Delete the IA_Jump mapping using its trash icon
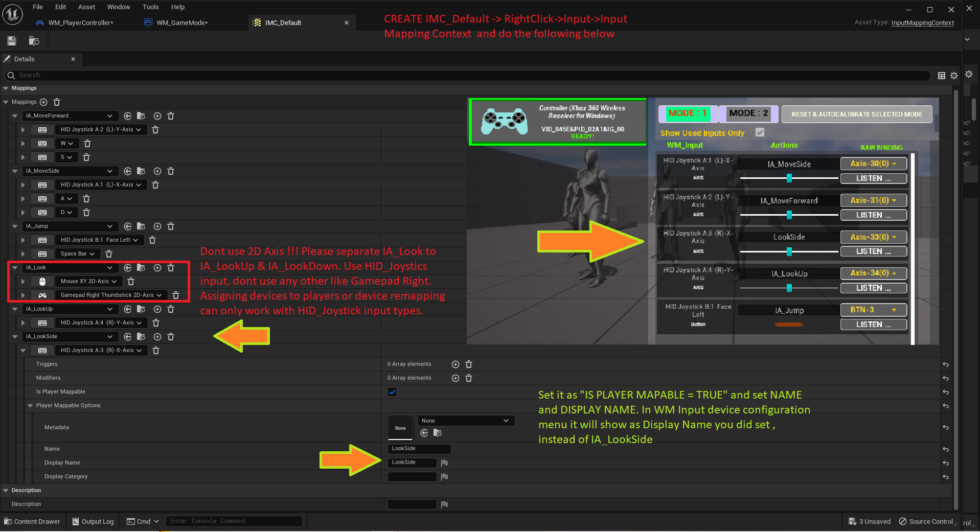Image resolution: width=980 pixels, height=532 pixels. (x=171, y=226)
